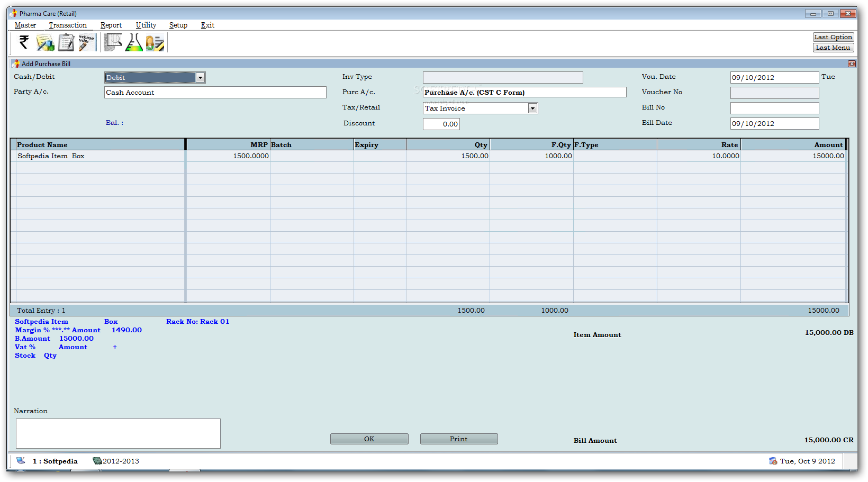Click the Party A/c. field with Cash Account

[x=215, y=93]
